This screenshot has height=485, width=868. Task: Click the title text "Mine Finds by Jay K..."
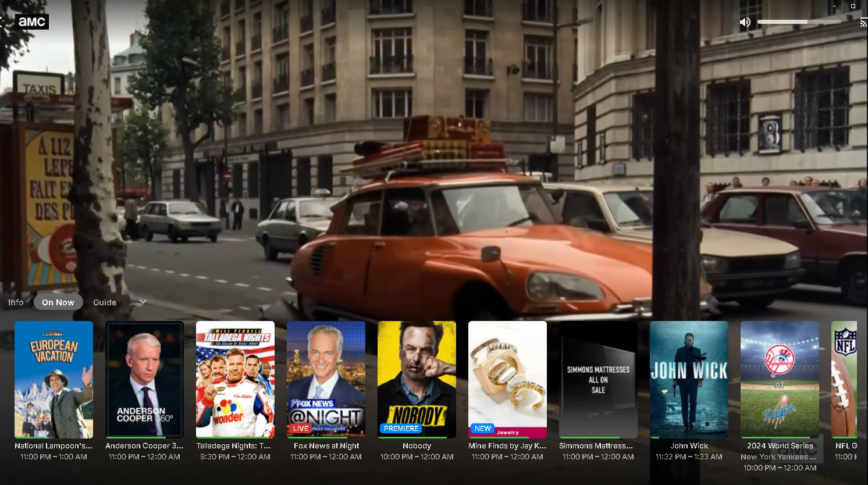click(x=507, y=446)
